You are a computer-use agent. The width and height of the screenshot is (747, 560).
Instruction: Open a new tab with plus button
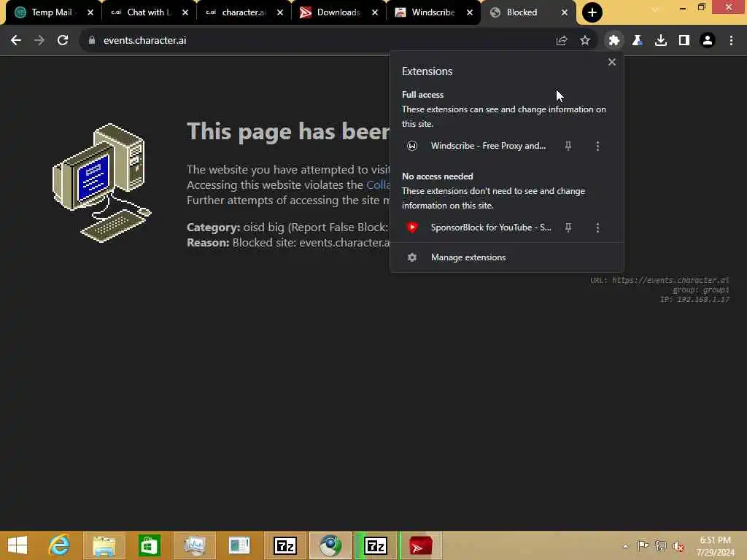click(592, 12)
